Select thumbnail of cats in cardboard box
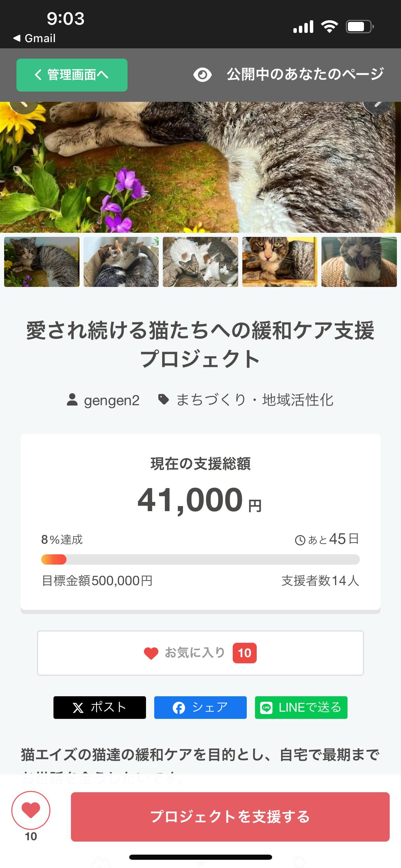401x868 pixels. point(121,262)
